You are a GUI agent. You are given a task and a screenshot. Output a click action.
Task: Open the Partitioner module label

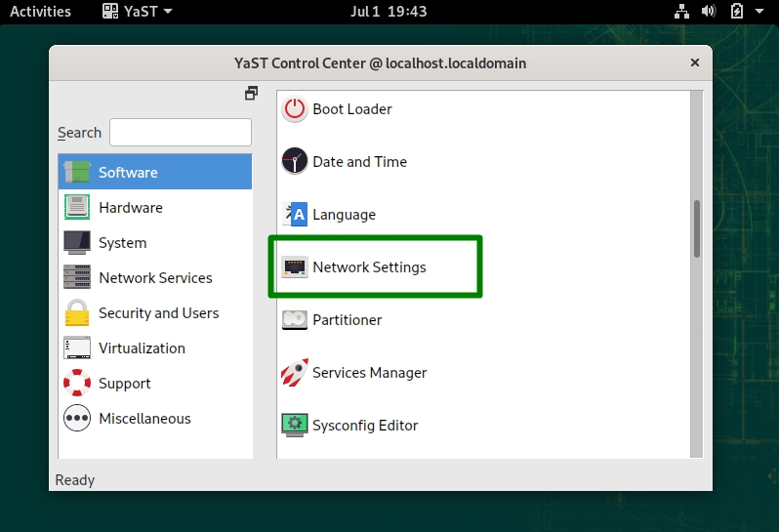tap(348, 320)
